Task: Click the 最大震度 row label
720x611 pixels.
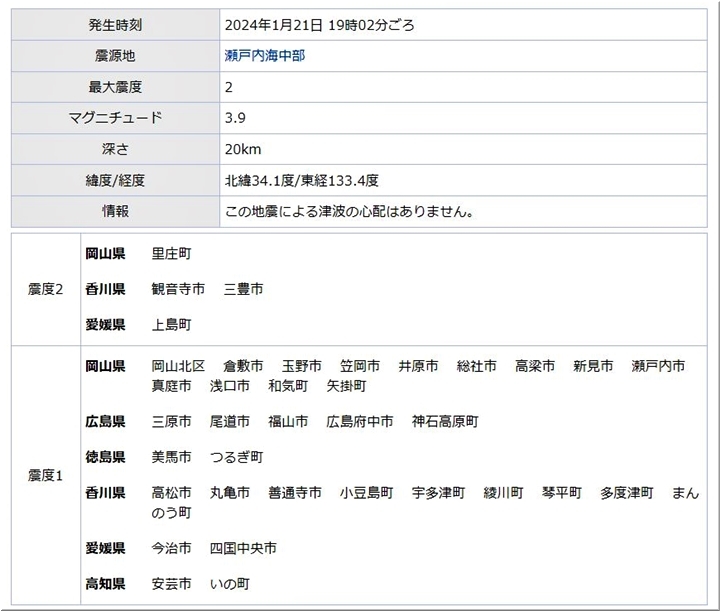Action: point(115,87)
